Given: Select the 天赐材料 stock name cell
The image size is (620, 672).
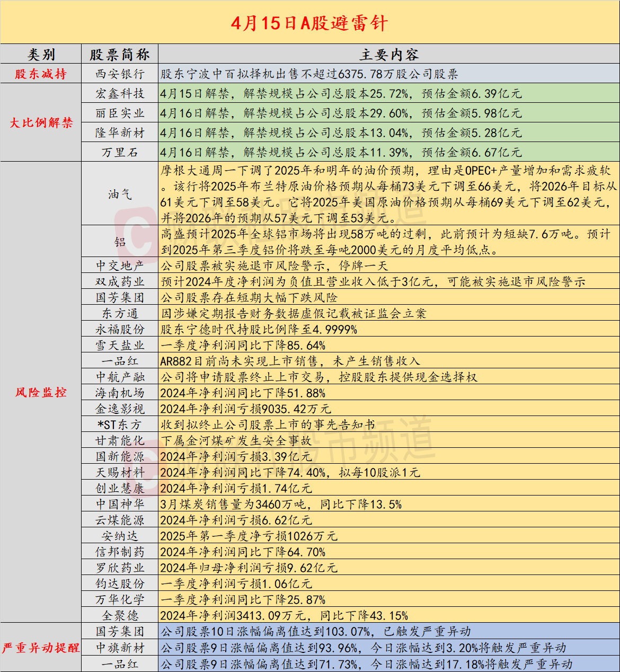Looking at the screenshot, I should 120,472.
